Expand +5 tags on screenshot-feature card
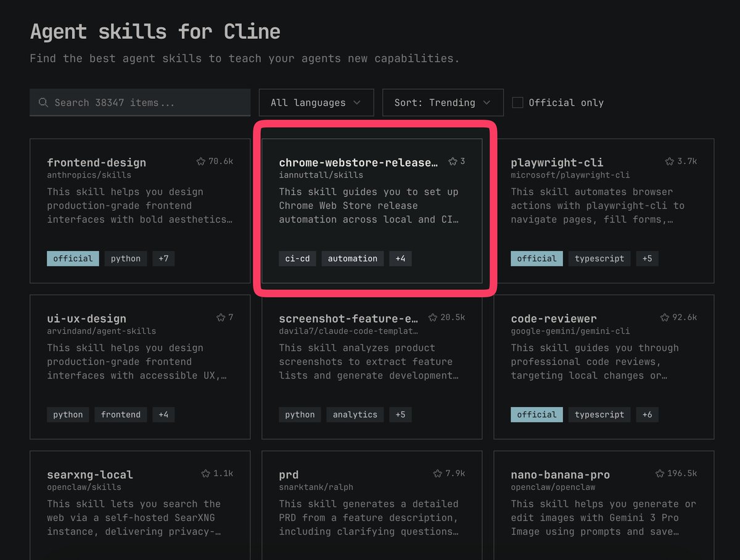Viewport: 740px width, 560px height. (400, 414)
